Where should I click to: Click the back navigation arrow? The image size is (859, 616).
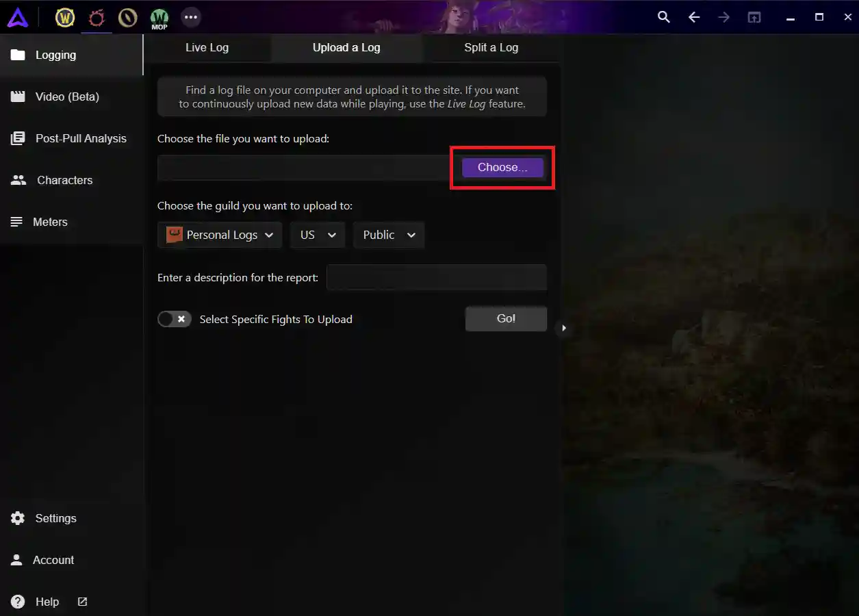coord(693,16)
